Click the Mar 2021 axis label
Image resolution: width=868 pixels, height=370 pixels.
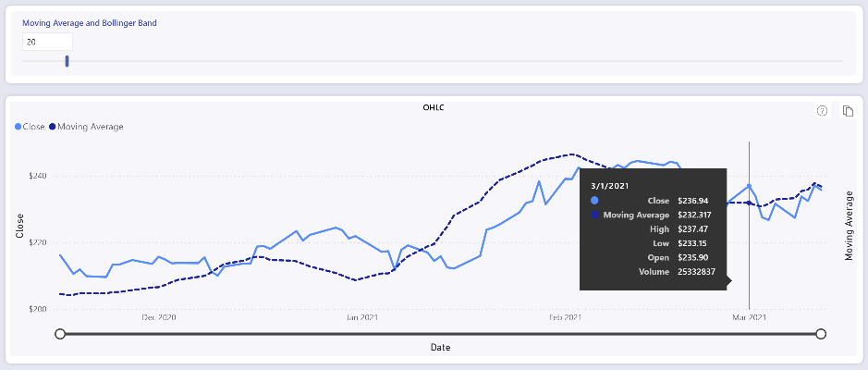(x=750, y=317)
